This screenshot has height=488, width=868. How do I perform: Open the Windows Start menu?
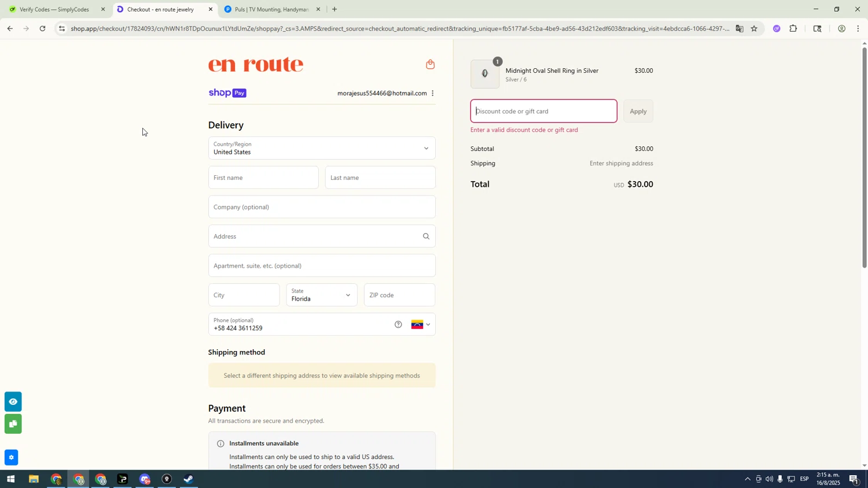10,479
